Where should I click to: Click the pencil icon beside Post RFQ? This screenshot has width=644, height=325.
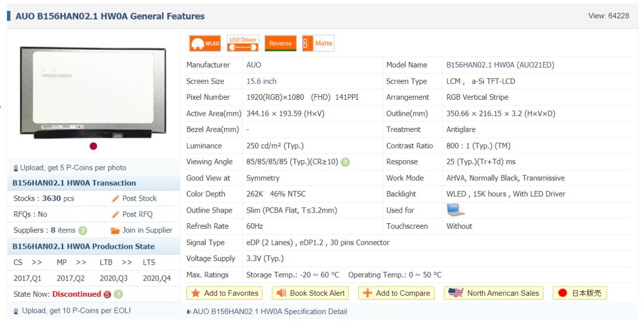click(x=116, y=214)
